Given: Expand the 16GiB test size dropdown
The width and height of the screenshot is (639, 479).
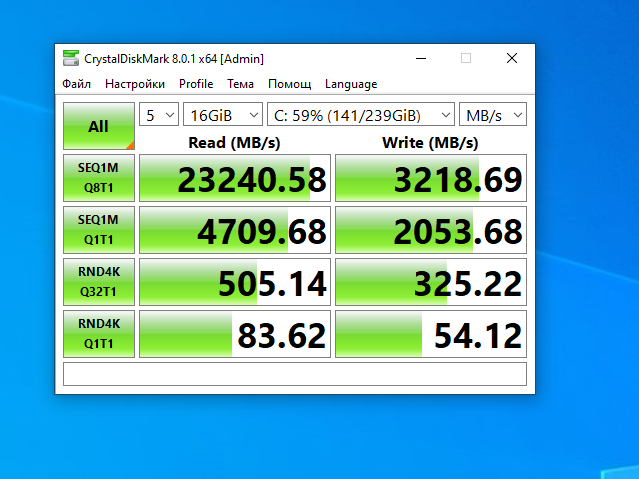Looking at the screenshot, I should [223, 115].
